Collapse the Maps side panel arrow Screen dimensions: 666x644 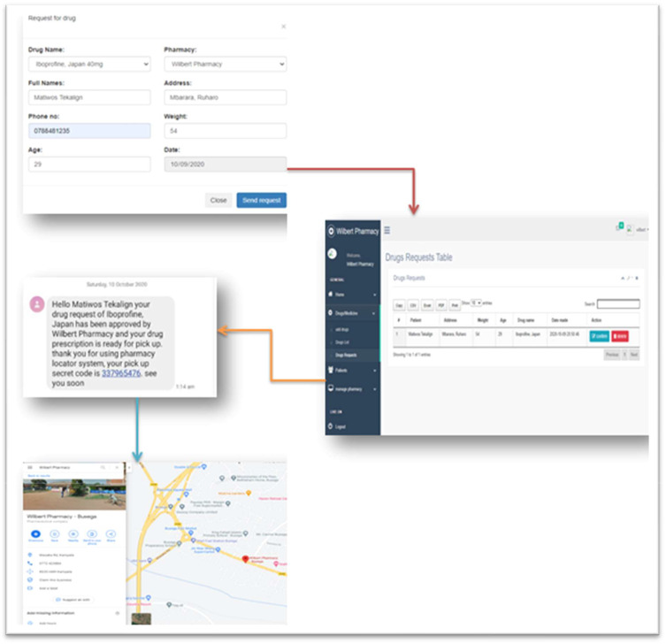[x=129, y=468]
